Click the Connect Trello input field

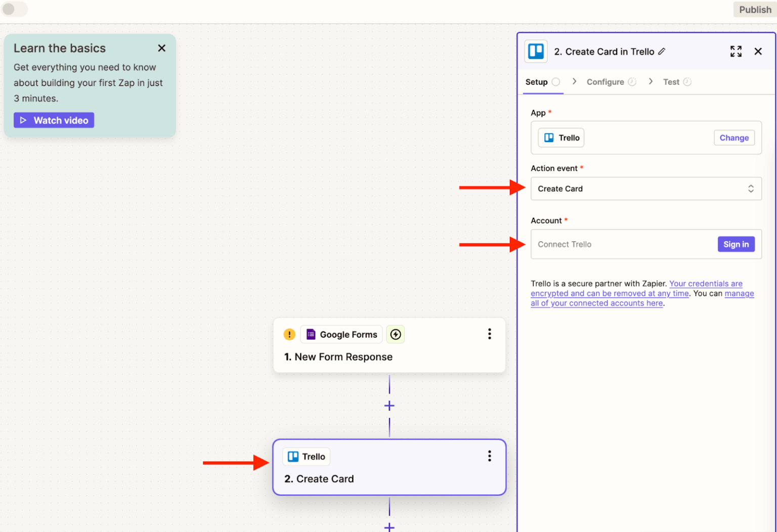pyautogui.click(x=607, y=244)
